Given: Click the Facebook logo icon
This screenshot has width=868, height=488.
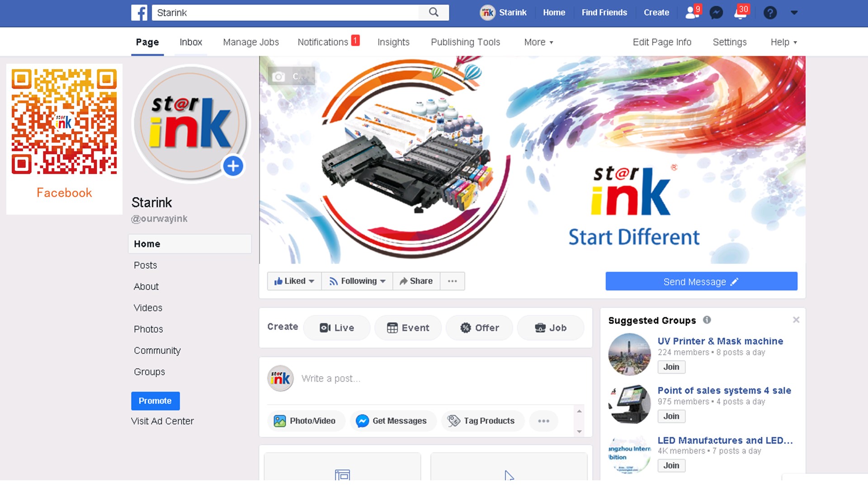Looking at the screenshot, I should click(139, 13).
